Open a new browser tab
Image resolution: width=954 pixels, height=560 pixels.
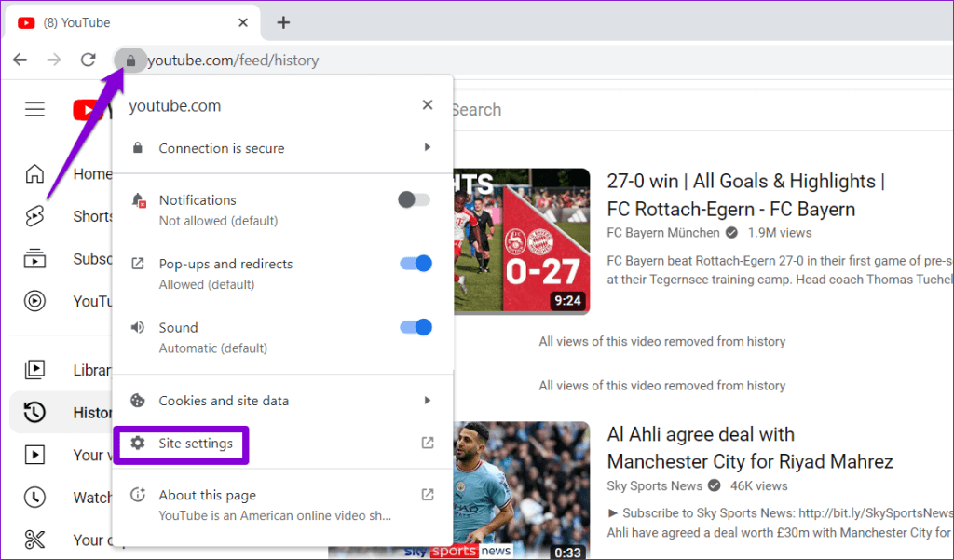283,22
